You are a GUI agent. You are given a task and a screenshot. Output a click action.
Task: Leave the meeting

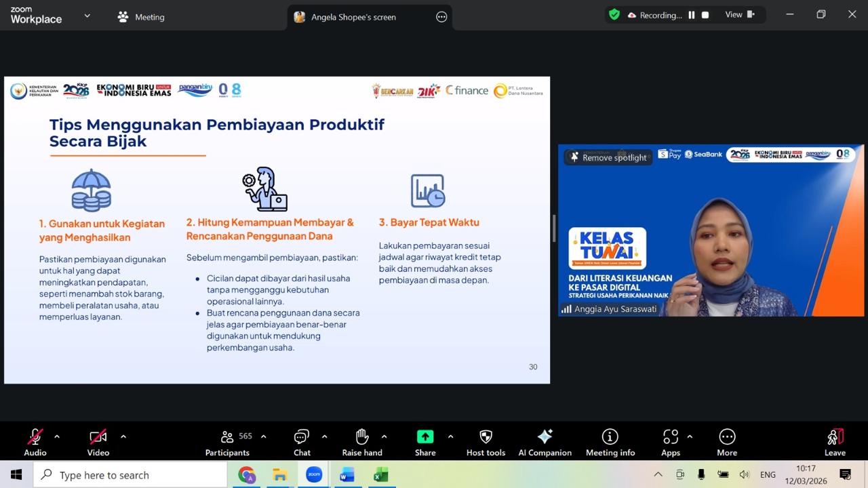(835, 443)
